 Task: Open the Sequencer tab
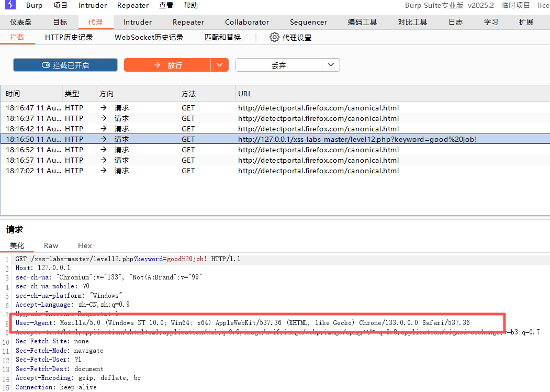(308, 22)
